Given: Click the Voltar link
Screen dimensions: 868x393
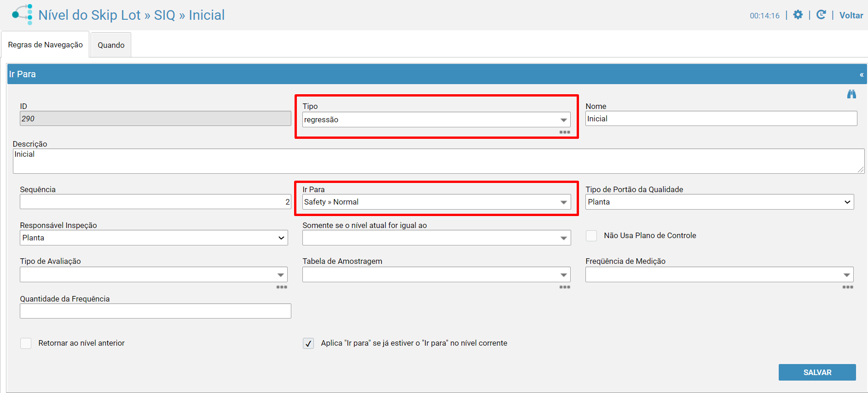Looking at the screenshot, I should [851, 15].
